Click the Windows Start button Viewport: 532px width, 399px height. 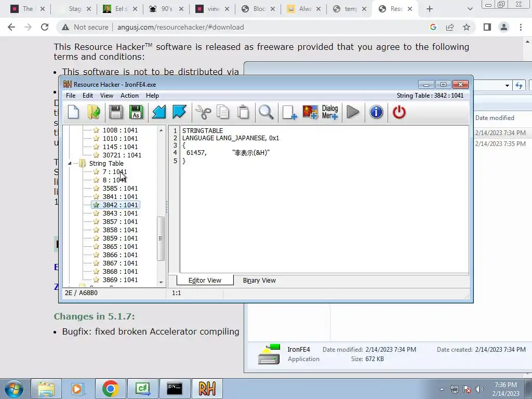(x=14, y=389)
